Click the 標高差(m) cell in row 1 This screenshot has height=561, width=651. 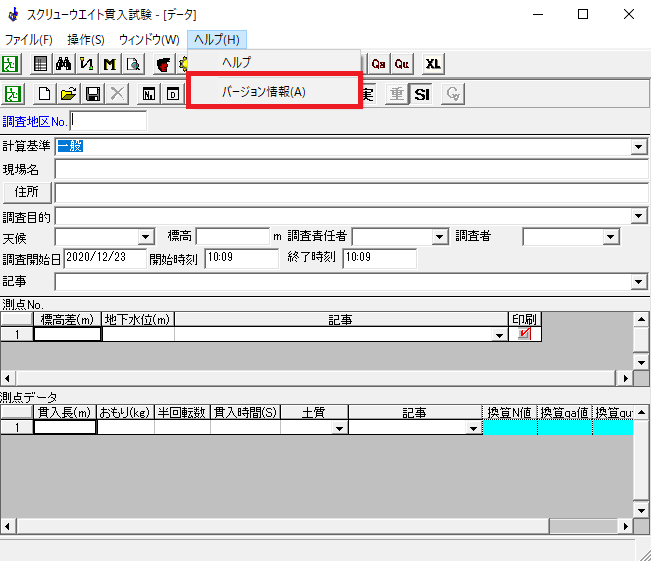[67, 334]
